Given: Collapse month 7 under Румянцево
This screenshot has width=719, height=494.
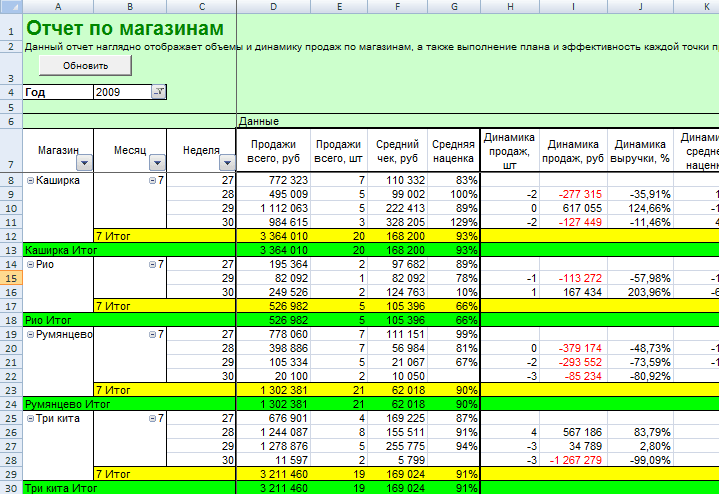Looking at the screenshot, I should click(x=152, y=334).
